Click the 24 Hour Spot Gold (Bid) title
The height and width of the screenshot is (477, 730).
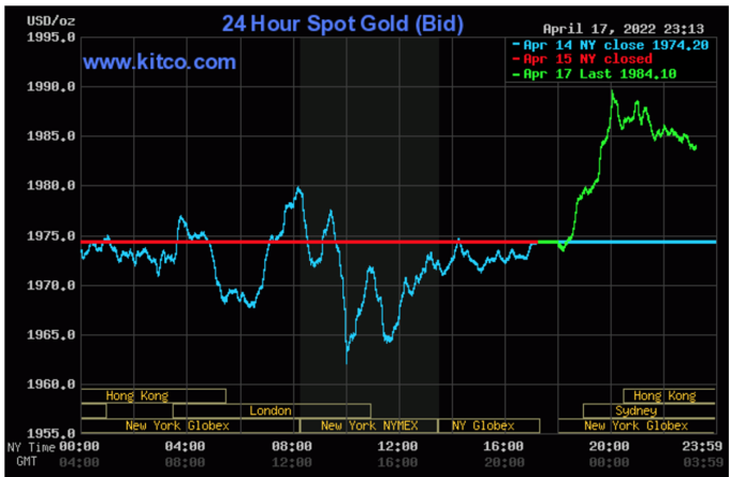[343, 24]
